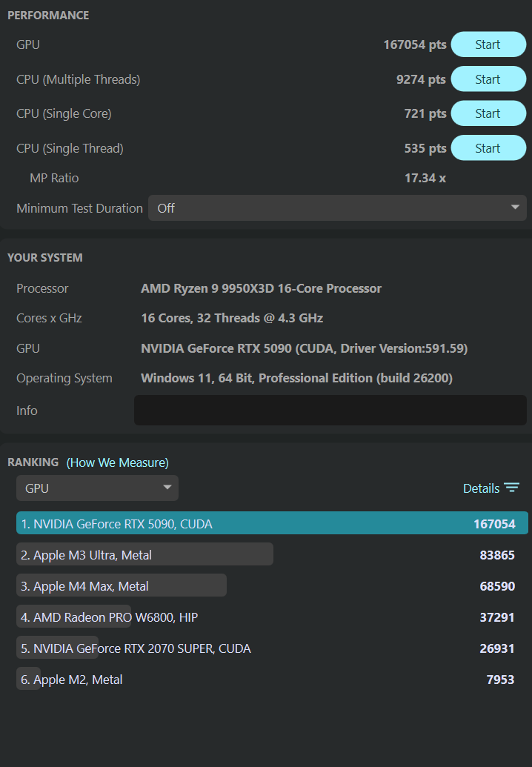532x767 pixels.
Task: Select the Apple M4 Max ranking row
Action: pos(272,586)
